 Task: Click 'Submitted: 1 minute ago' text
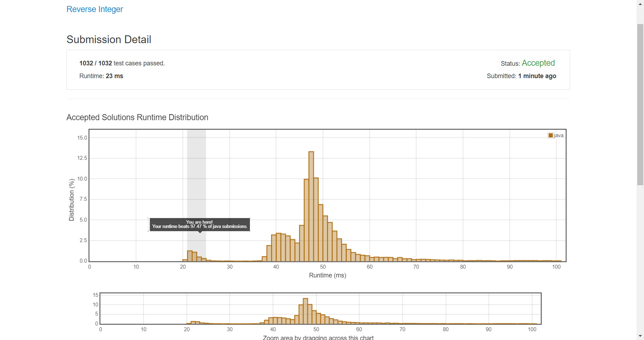point(521,76)
